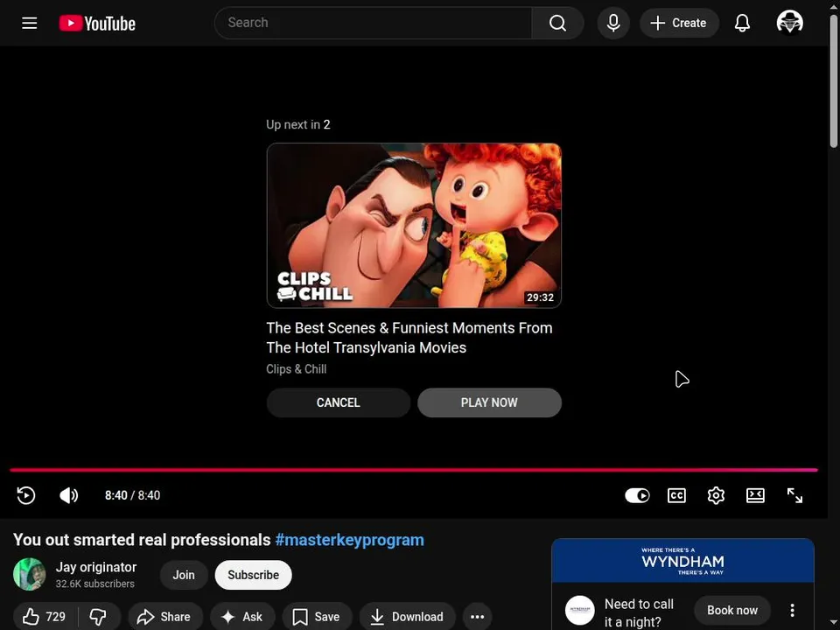Open the account avatar menu
The image size is (840, 630).
point(789,23)
